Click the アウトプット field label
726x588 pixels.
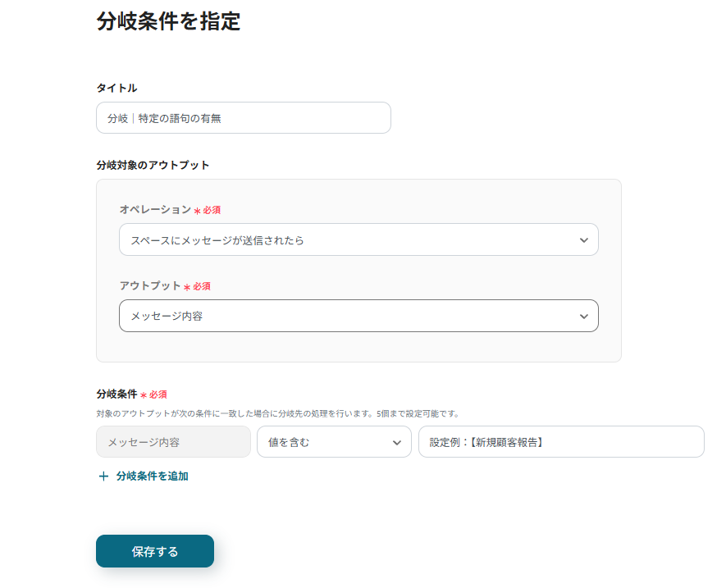click(x=150, y=286)
